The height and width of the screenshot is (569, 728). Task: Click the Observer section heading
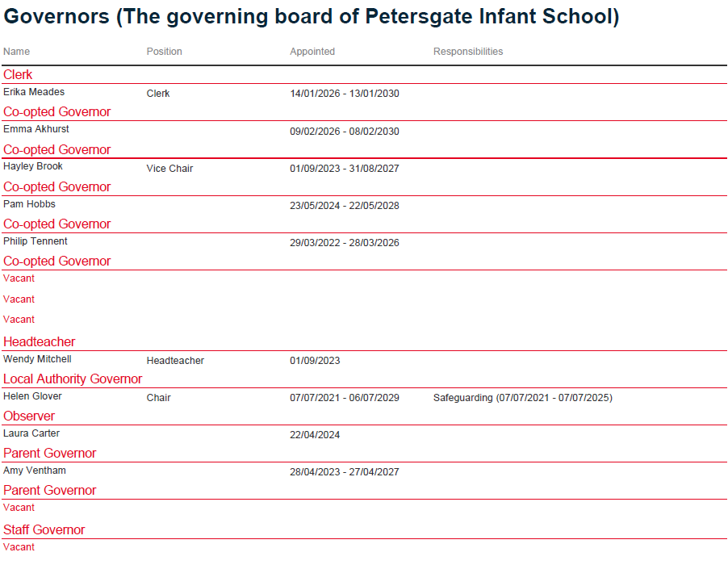point(29,416)
